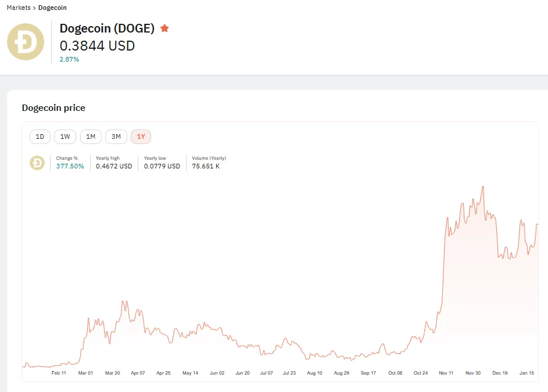Select the 1D time range
This screenshot has width=548, height=392.
coord(40,136)
